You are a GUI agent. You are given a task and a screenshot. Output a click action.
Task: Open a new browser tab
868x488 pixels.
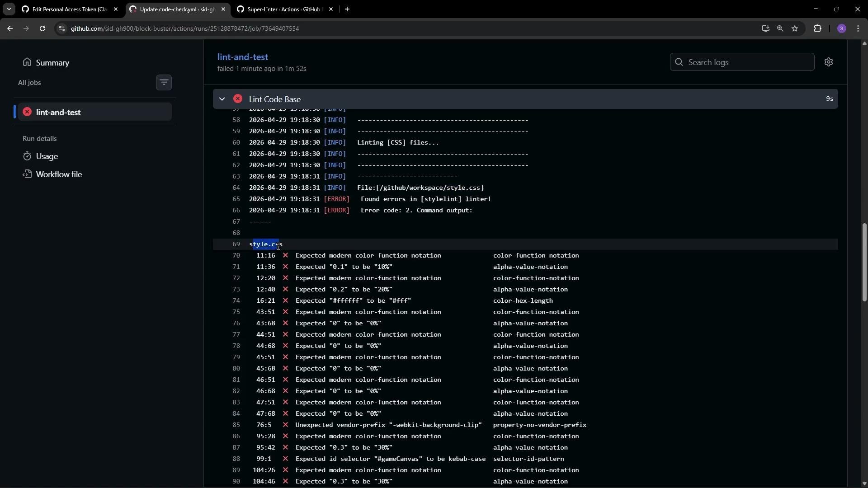347,9
